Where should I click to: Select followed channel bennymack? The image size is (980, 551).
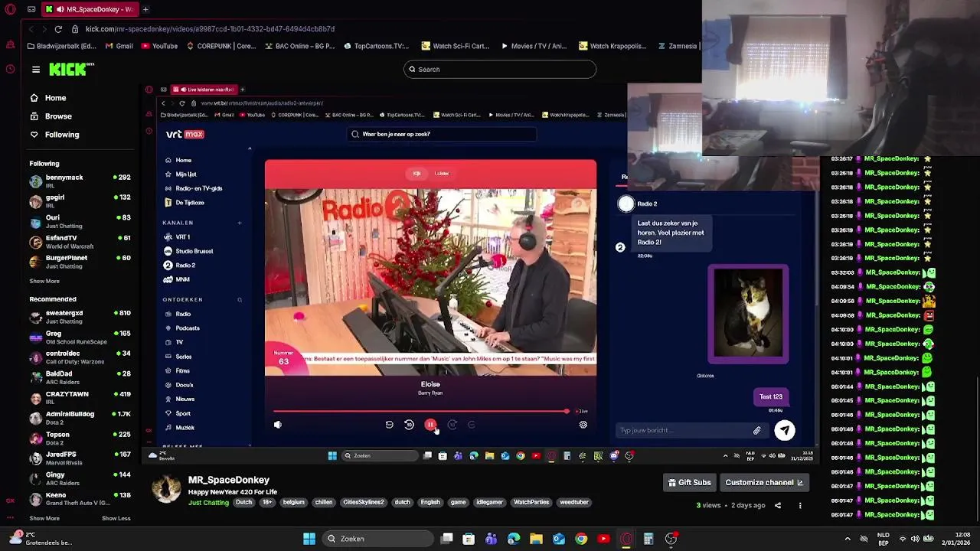[x=80, y=181]
